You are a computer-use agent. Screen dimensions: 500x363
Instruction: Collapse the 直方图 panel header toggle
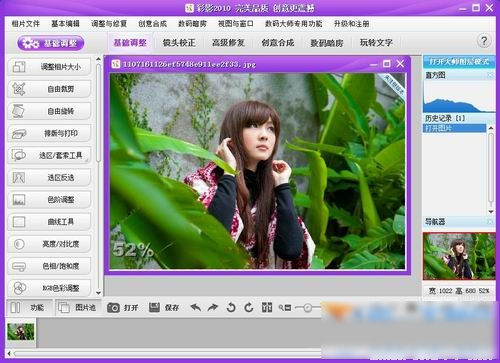tap(491, 75)
